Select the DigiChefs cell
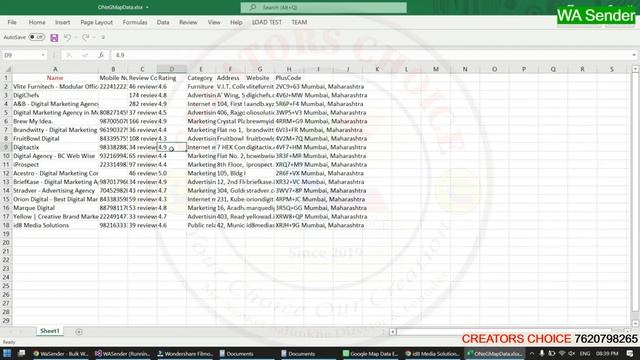 tap(55, 95)
